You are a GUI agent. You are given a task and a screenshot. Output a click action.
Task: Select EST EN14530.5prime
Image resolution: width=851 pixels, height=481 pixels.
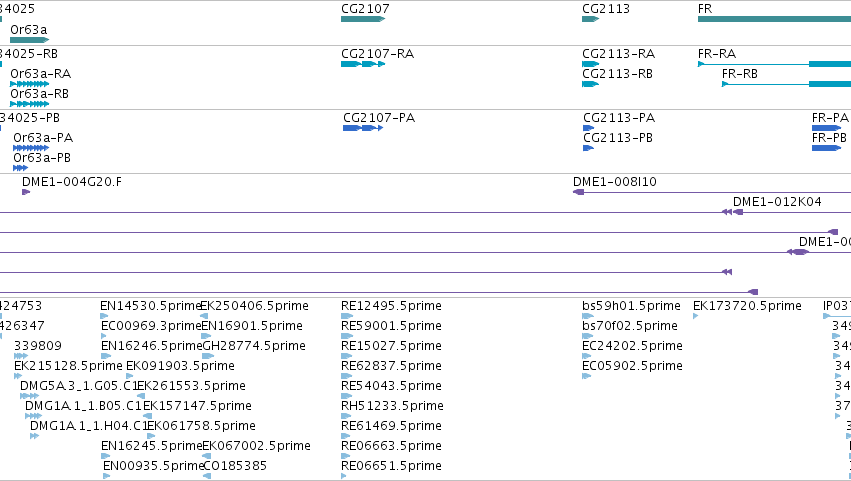point(104,316)
